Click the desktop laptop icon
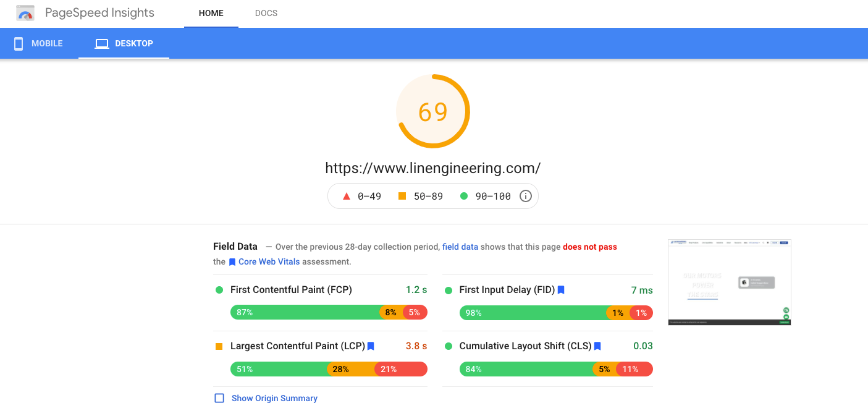The image size is (868, 416). click(x=102, y=44)
